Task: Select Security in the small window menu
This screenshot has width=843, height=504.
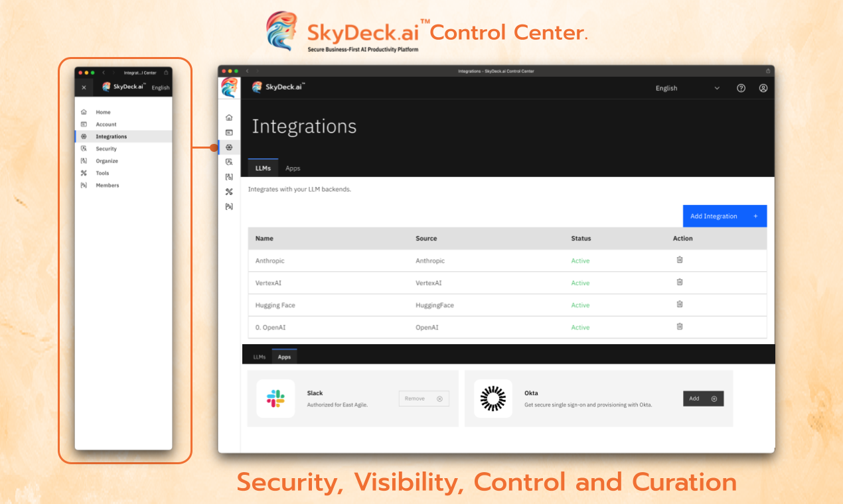Action: coord(123,149)
